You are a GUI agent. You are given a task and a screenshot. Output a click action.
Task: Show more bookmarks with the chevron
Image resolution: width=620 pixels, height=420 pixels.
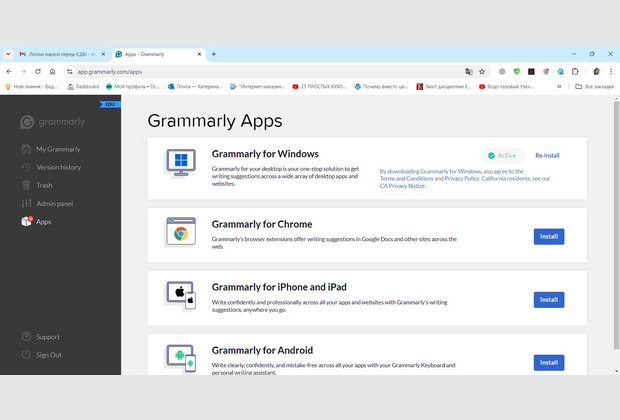559,87
